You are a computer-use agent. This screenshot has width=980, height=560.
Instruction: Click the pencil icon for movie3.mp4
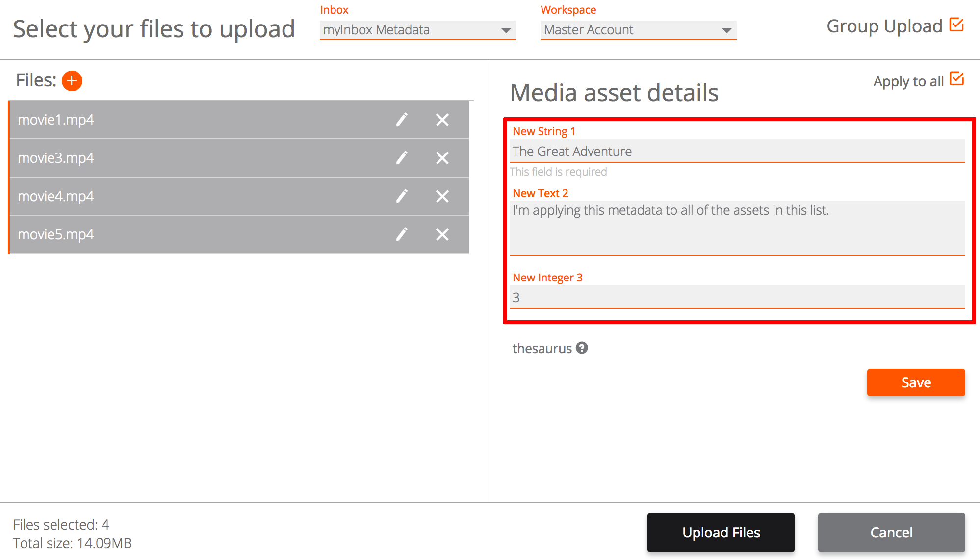click(402, 158)
